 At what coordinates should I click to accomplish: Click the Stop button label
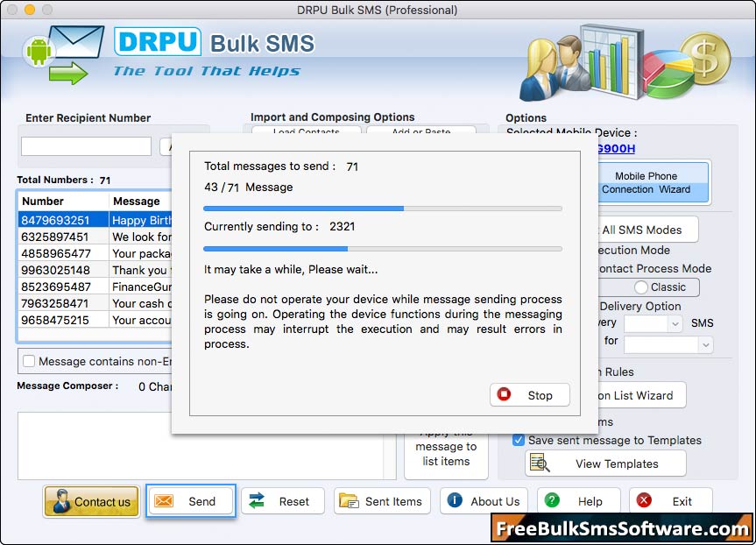coord(540,395)
